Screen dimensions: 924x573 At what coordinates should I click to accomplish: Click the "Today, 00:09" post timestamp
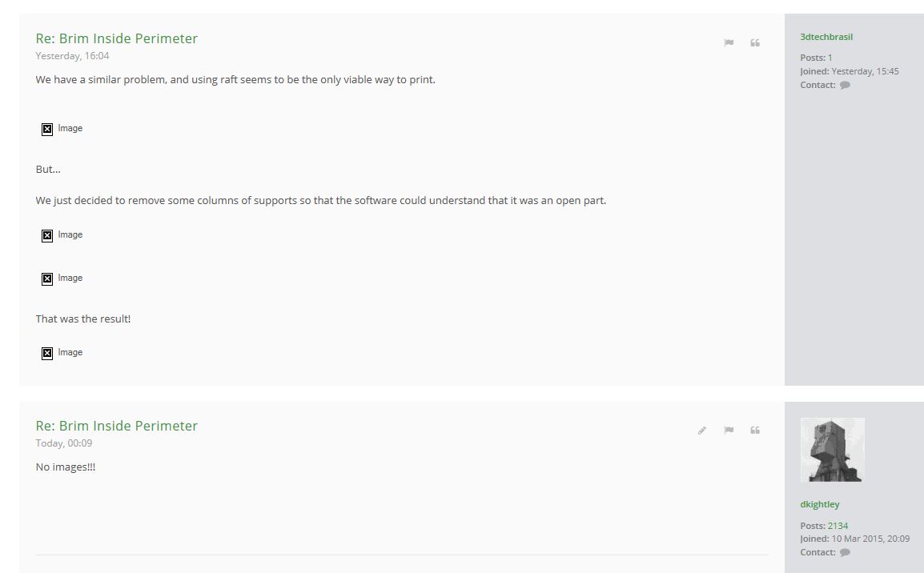click(63, 443)
